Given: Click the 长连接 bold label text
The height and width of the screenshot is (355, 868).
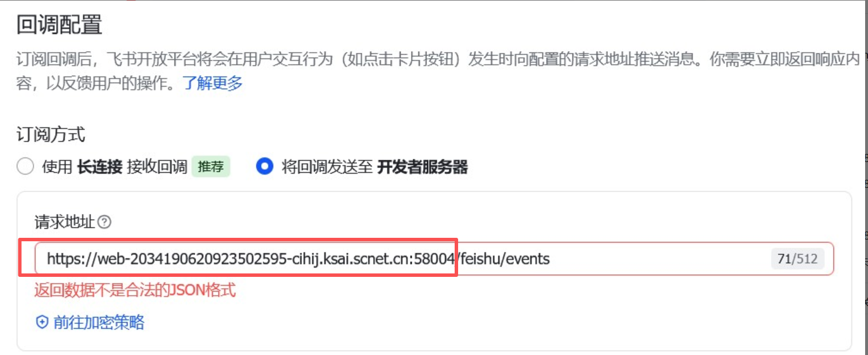Looking at the screenshot, I should (100, 167).
